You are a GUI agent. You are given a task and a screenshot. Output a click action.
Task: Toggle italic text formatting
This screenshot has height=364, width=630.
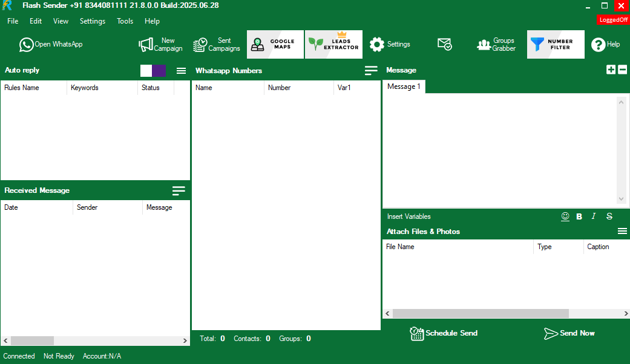click(x=594, y=216)
